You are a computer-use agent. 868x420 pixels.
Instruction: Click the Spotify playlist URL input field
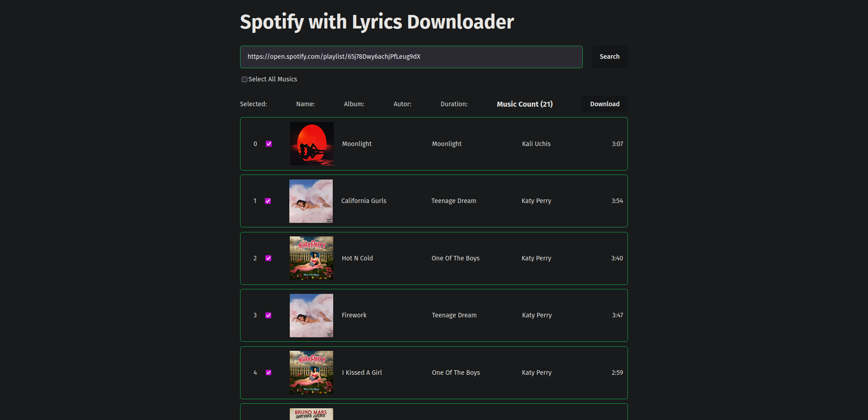click(411, 57)
